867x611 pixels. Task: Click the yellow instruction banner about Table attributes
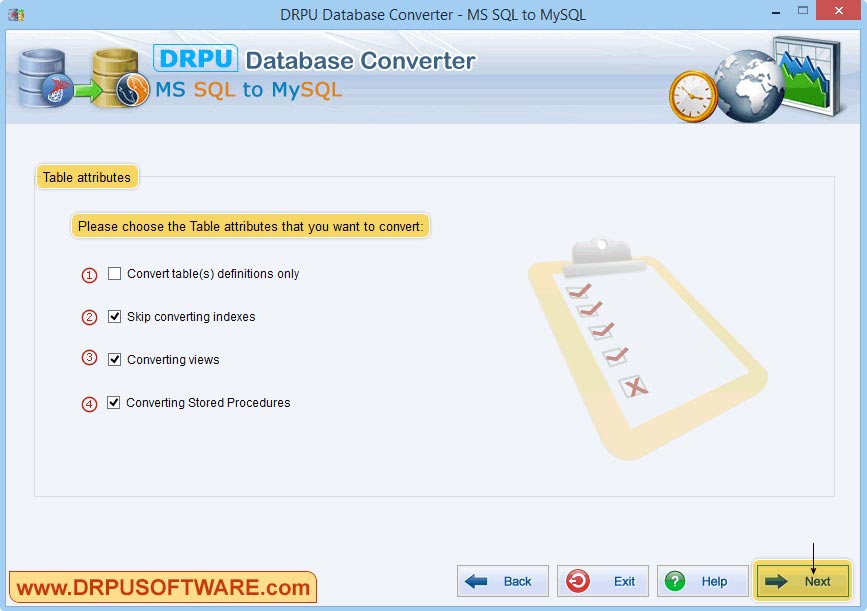(x=250, y=226)
